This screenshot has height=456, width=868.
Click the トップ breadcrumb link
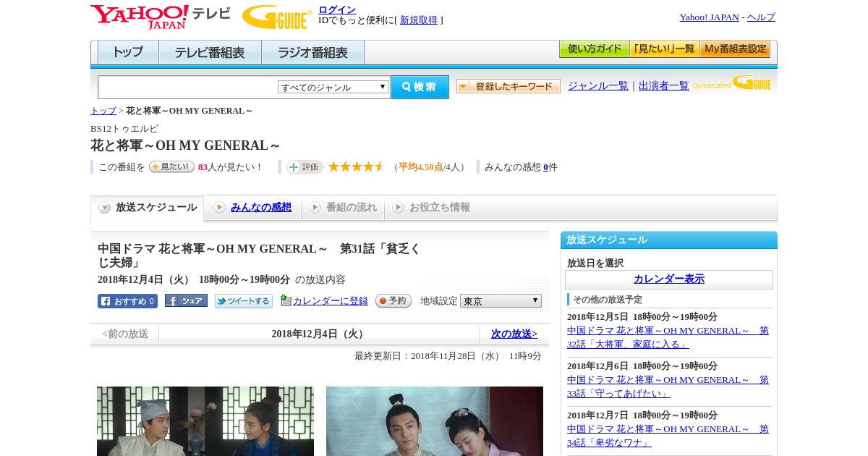point(103,111)
